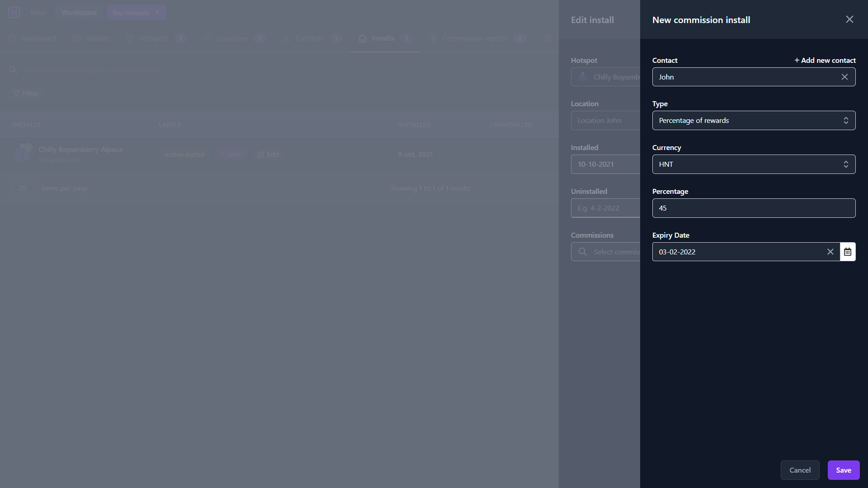
Task: Click the hotspot avatar for Chilly Boysenberry Alpaca
Action: (22, 154)
